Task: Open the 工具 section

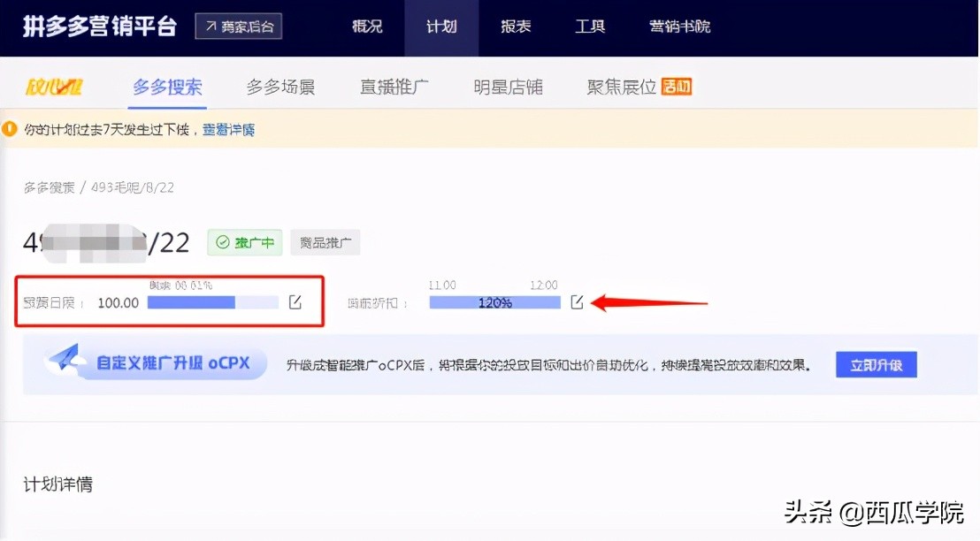Action: click(x=589, y=27)
